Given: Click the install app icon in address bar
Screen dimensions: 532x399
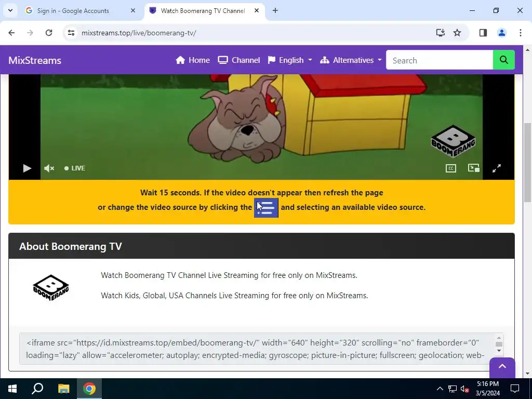Looking at the screenshot, I should (x=441, y=33).
